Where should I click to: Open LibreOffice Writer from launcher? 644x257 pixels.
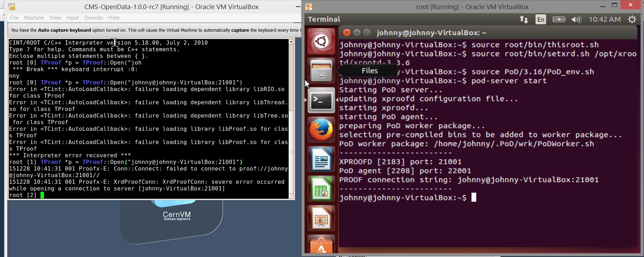pyautogui.click(x=321, y=159)
